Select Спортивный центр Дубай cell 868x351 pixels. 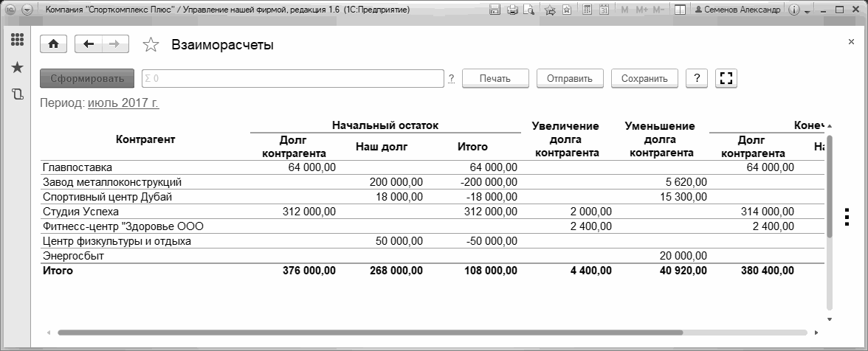click(x=107, y=197)
